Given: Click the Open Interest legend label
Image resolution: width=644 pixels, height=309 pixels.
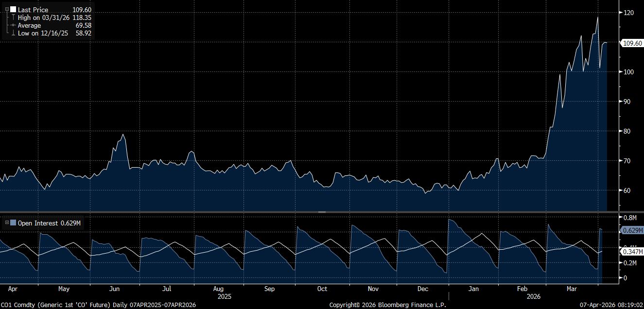Looking at the screenshot, I should (38, 223).
